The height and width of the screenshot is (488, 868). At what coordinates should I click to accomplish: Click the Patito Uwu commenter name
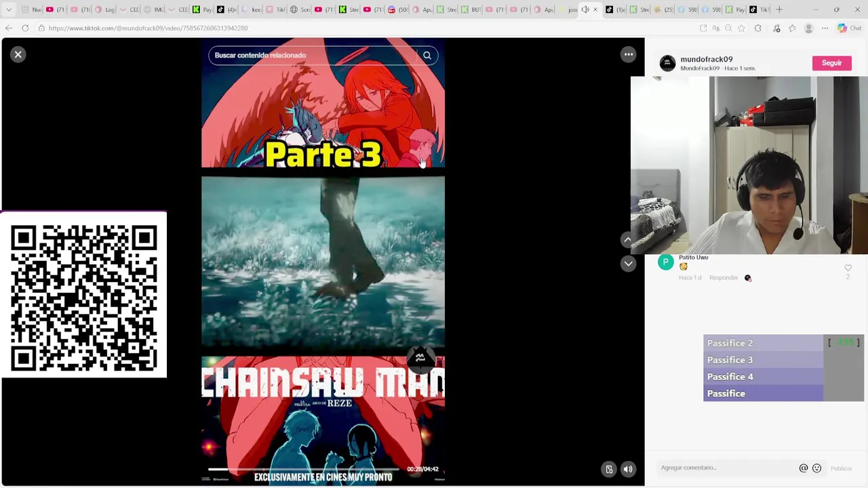693,258
